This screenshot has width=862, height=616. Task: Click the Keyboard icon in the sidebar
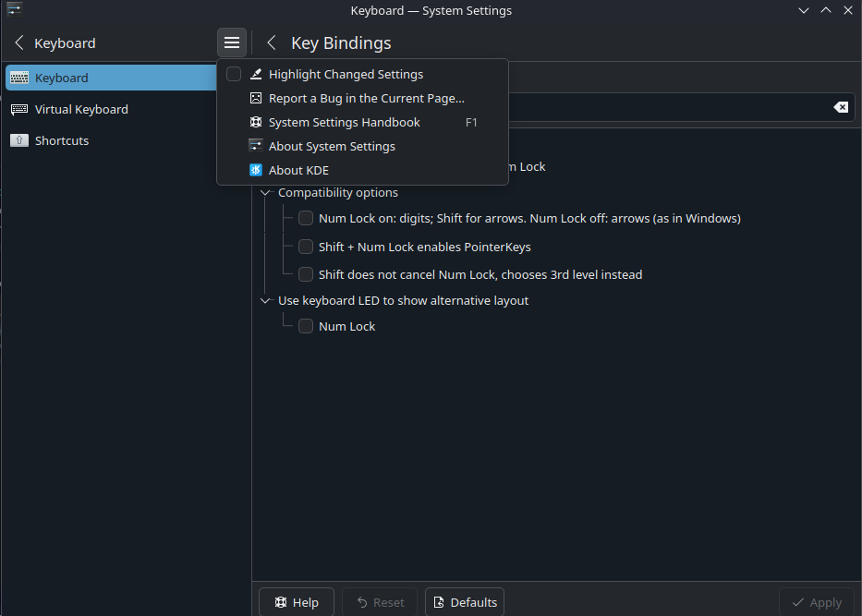19,78
